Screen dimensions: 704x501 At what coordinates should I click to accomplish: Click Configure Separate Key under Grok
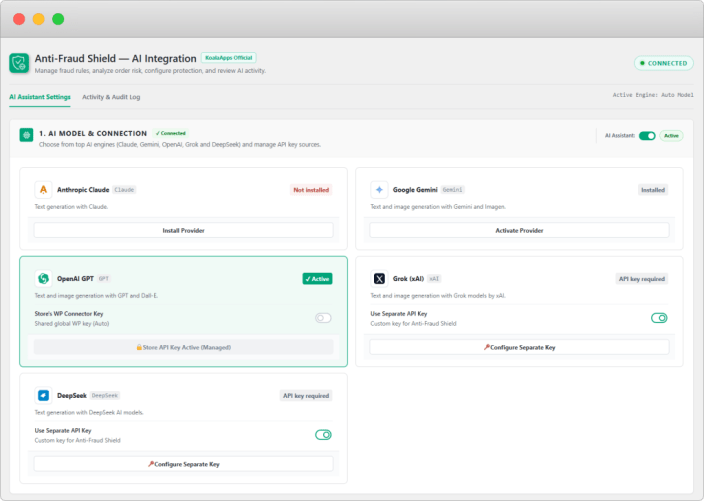[519, 347]
